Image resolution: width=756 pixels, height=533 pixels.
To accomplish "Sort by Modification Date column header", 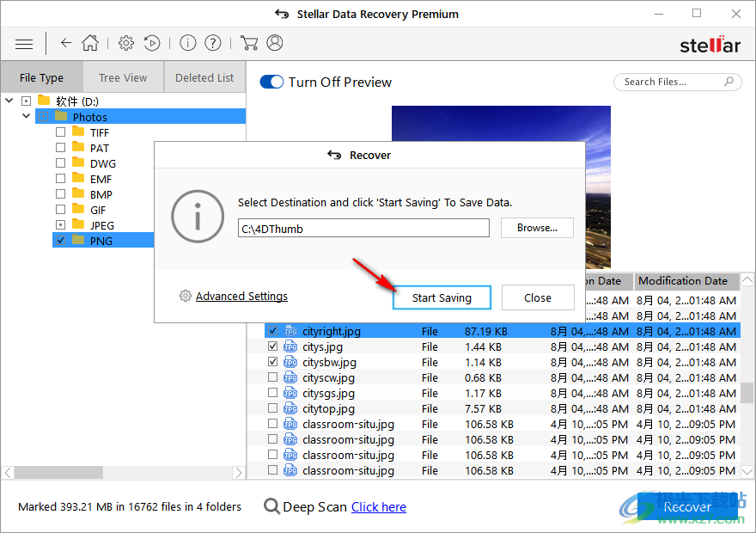I will [x=686, y=281].
